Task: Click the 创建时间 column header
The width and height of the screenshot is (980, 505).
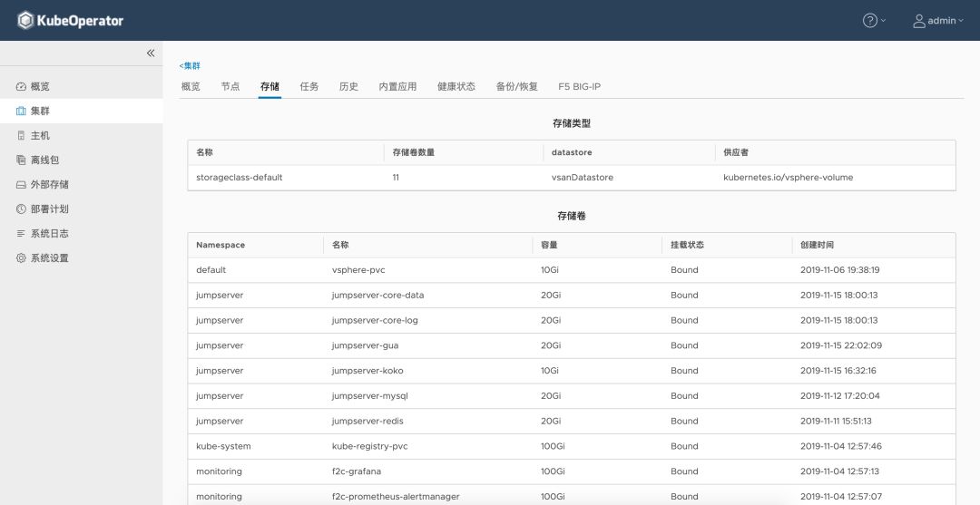Action: tap(817, 246)
